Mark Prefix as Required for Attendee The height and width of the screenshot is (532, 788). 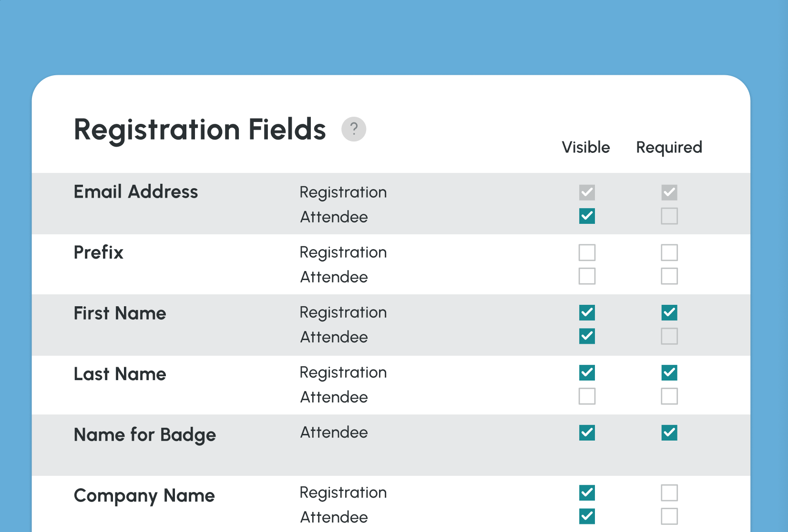coord(669,276)
